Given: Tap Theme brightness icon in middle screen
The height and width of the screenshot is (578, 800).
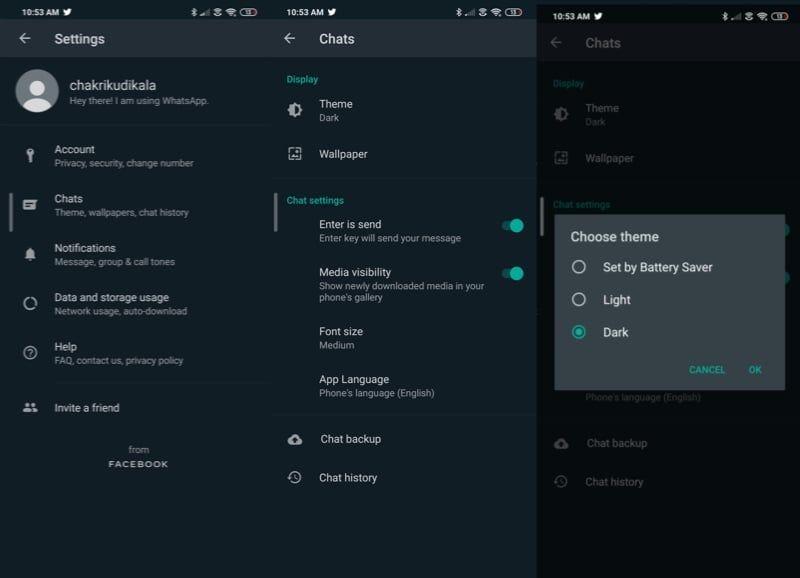Looking at the screenshot, I should coord(295,110).
